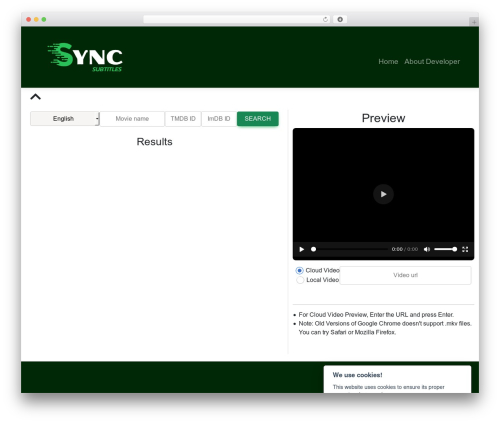The image size is (500, 423).
Task: Click the Results heading text
Action: (x=154, y=142)
